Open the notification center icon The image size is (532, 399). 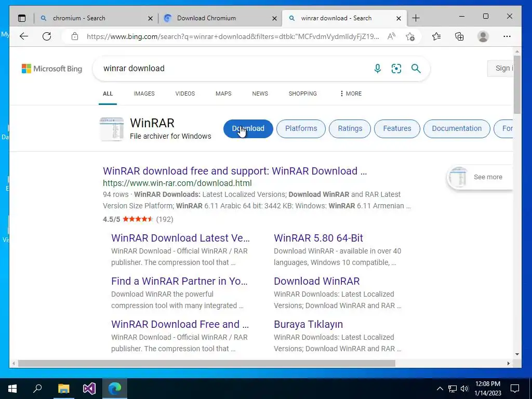pyautogui.click(x=515, y=389)
